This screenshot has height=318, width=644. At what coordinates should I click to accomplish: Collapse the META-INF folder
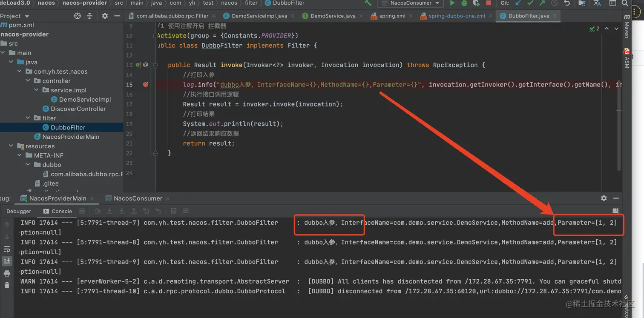click(20, 155)
